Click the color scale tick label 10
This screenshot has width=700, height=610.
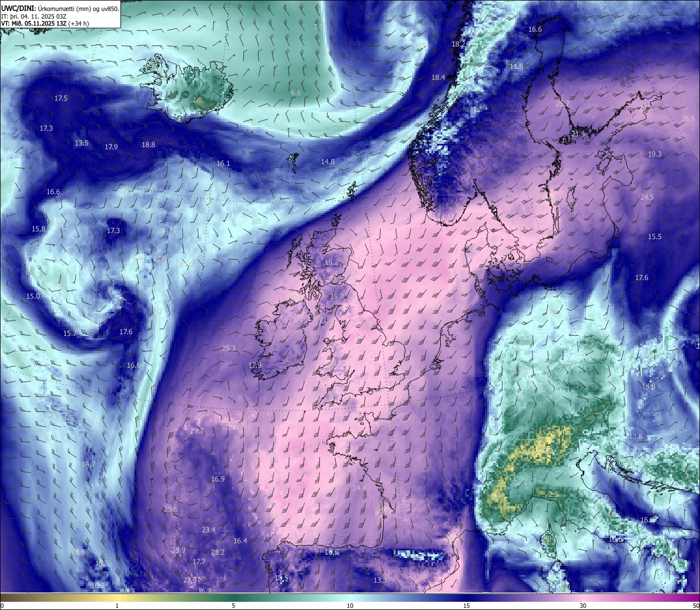(350, 606)
